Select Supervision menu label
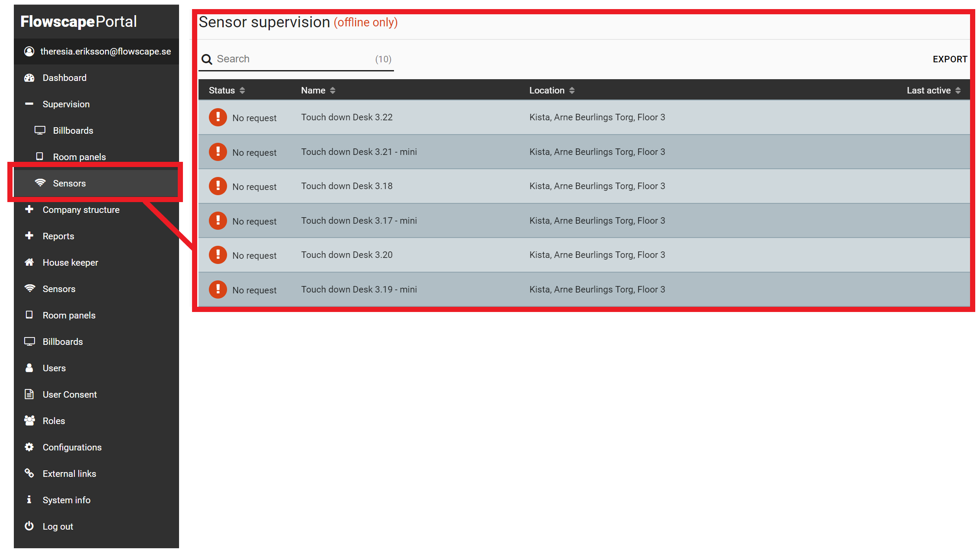This screenshot has height=553, width=980. click(x=66, y=104)
